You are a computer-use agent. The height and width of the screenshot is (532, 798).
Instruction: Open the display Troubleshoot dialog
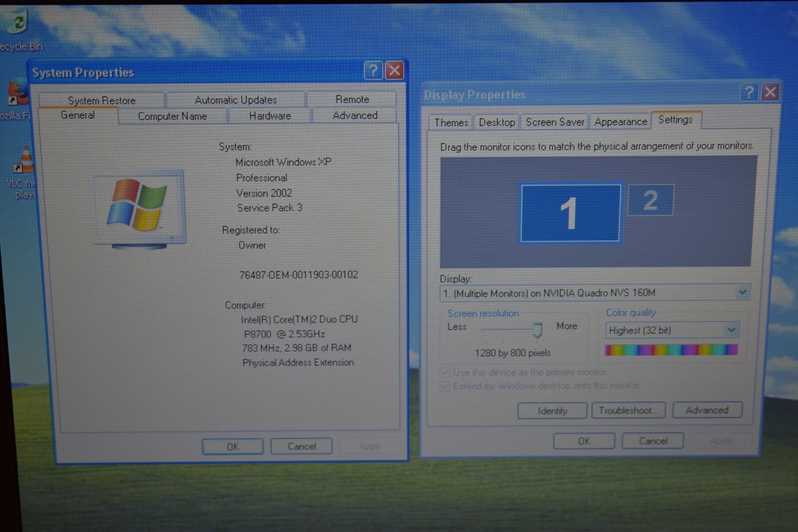tap(628, 410)
